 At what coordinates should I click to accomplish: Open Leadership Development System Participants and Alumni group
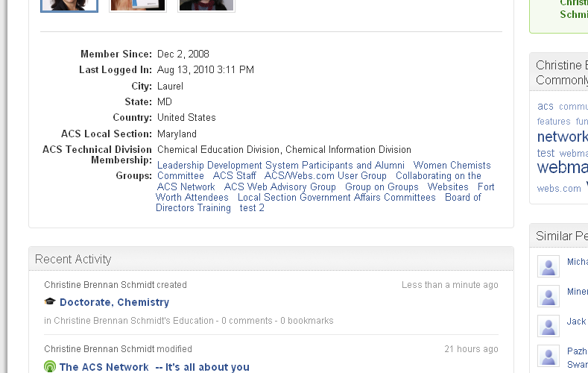click(281, 166)
